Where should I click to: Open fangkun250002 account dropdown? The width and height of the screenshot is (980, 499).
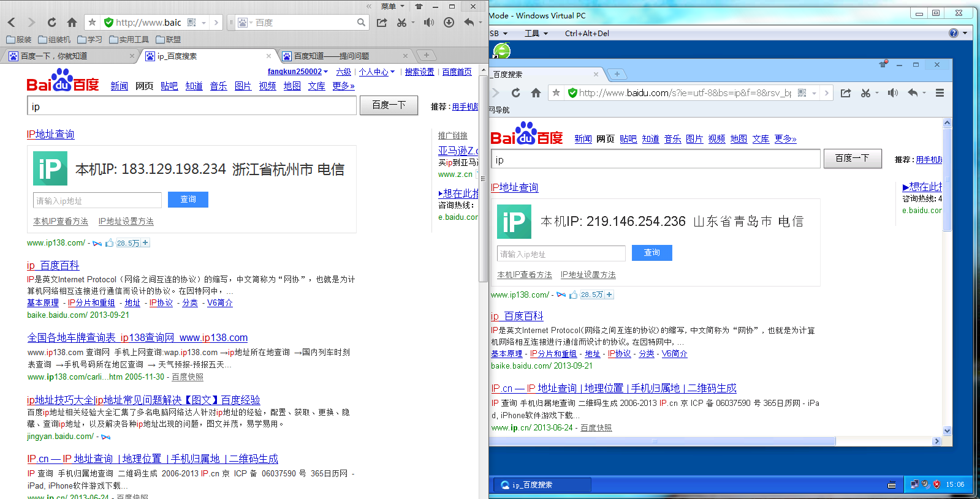click(298, 72)
